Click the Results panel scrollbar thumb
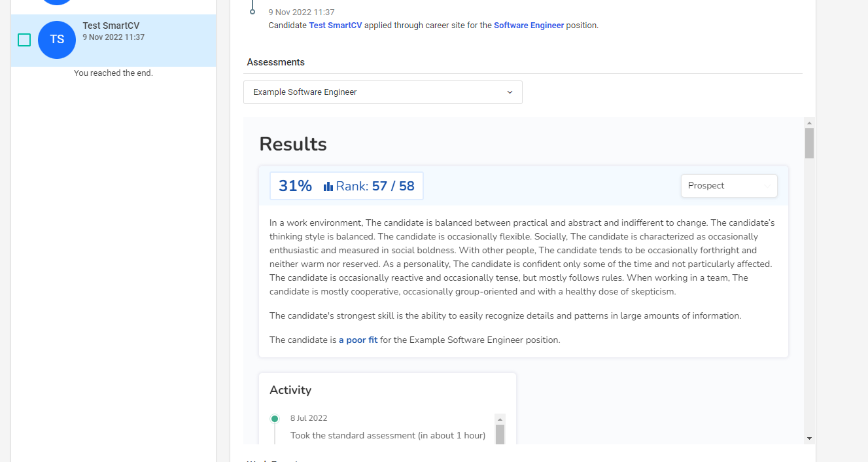 click(809, 143)
